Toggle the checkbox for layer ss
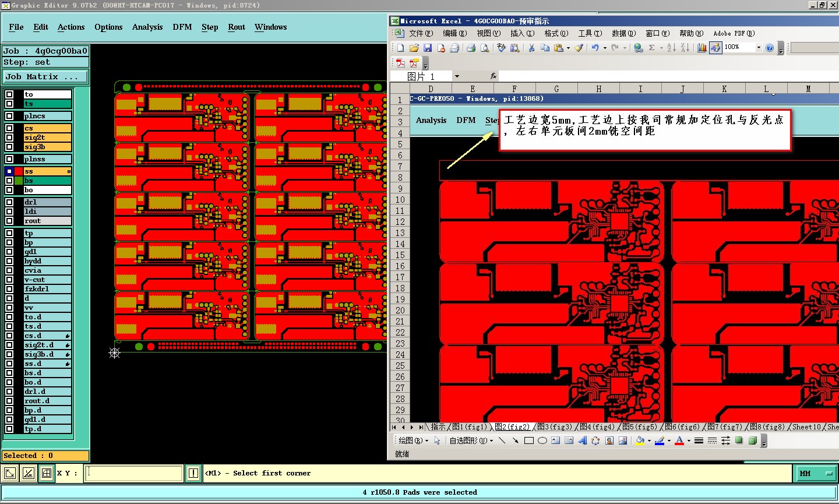The width and height of the screenshot is (839, 504). (9, 171)
